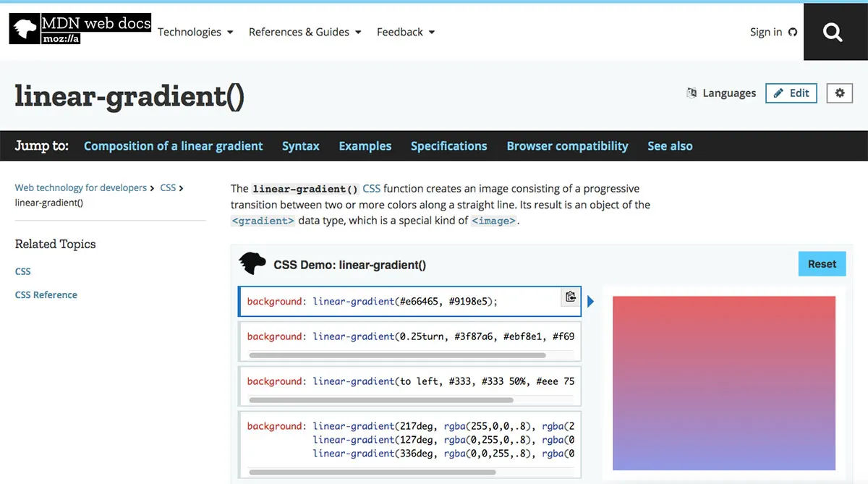Jump to the Syntax section

(301, 146)
